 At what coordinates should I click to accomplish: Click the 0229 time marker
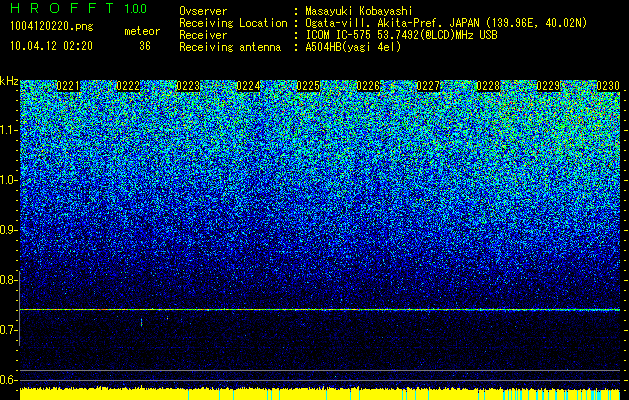click(549, 86)
